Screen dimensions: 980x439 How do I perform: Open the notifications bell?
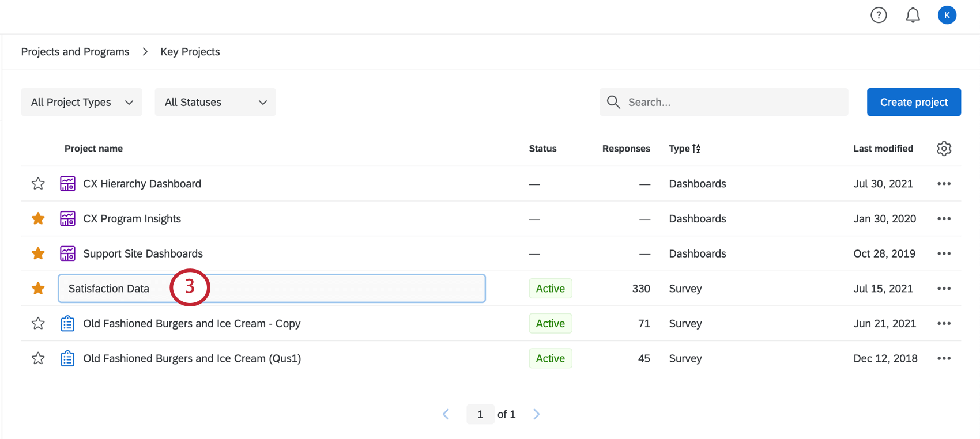pos(913,15)
